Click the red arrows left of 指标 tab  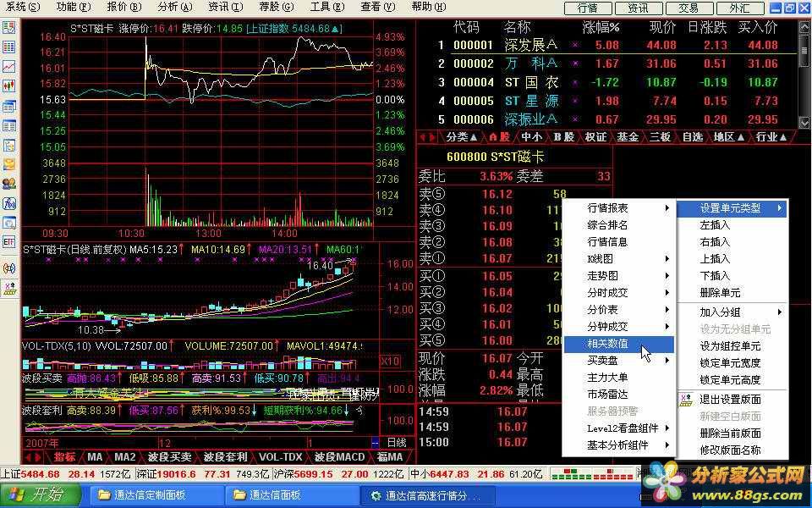34,457
